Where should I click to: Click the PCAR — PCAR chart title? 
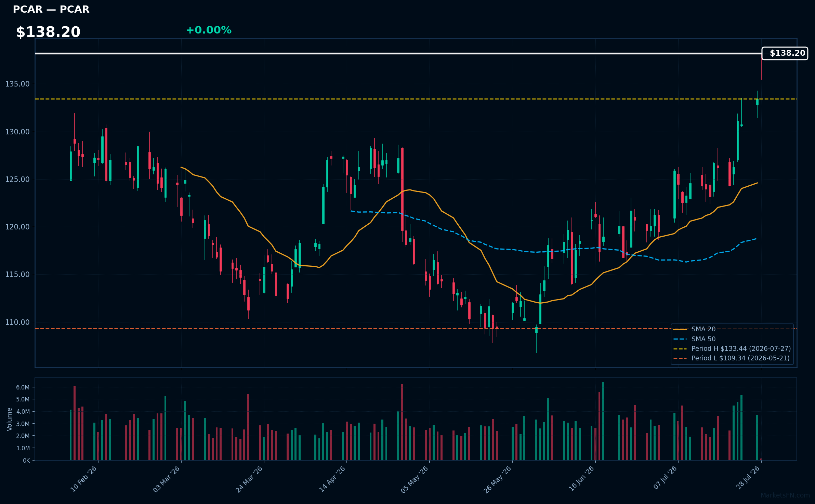pos(51,9)
